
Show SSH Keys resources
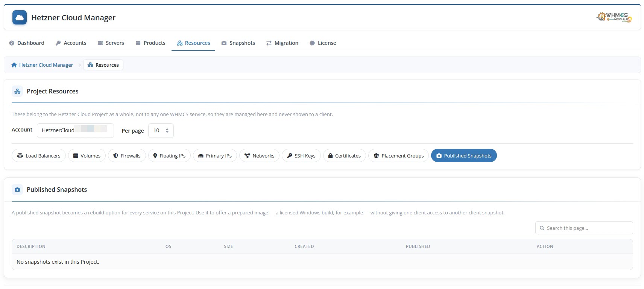[301, 156]
